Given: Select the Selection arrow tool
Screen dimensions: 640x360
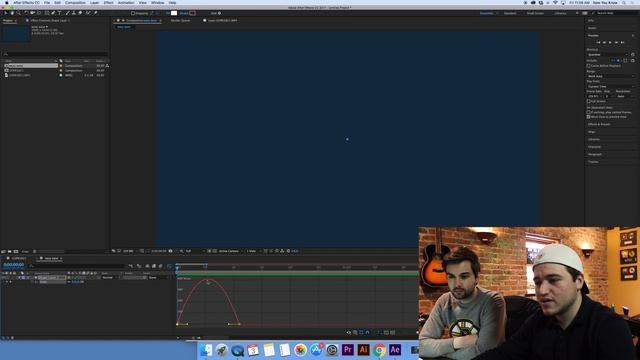Looking at the screenshot, I should point(6,13).
